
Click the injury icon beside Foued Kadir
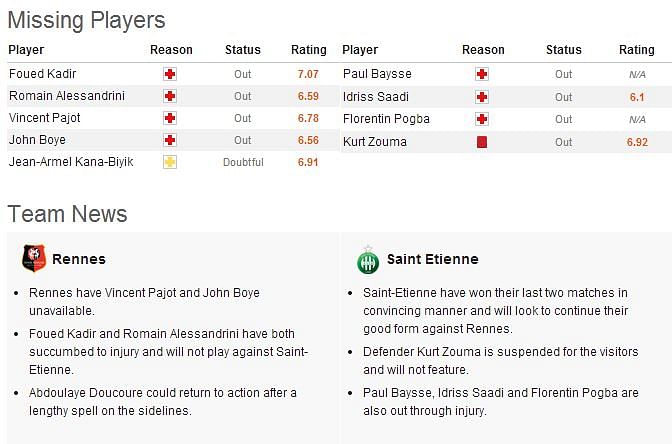click(x=170, y=74)
